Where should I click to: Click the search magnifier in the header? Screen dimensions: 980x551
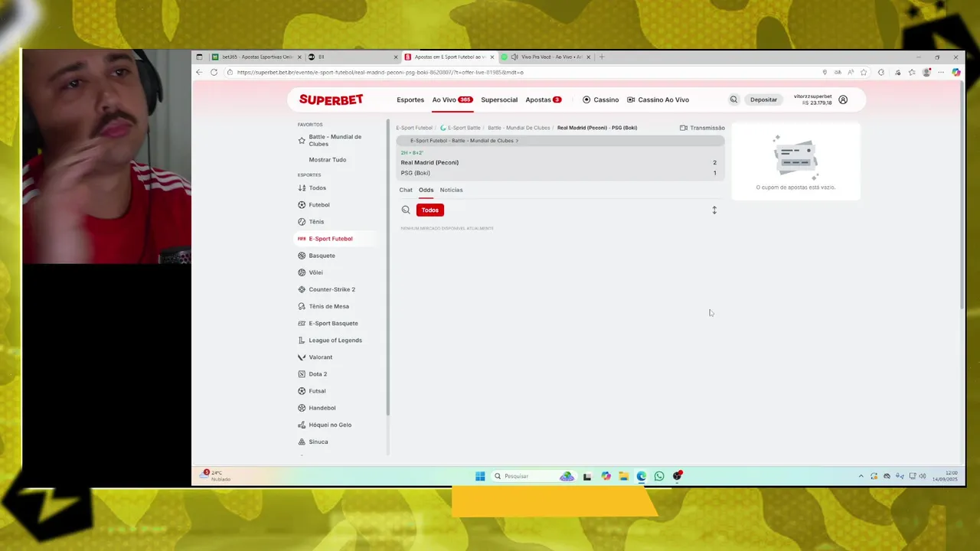(733, 99)
